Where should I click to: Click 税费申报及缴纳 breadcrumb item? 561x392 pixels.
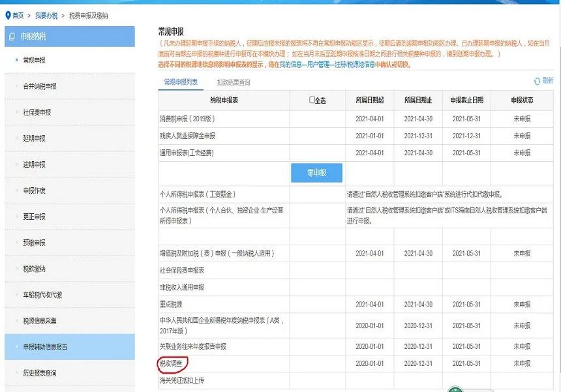coord(88,16)
